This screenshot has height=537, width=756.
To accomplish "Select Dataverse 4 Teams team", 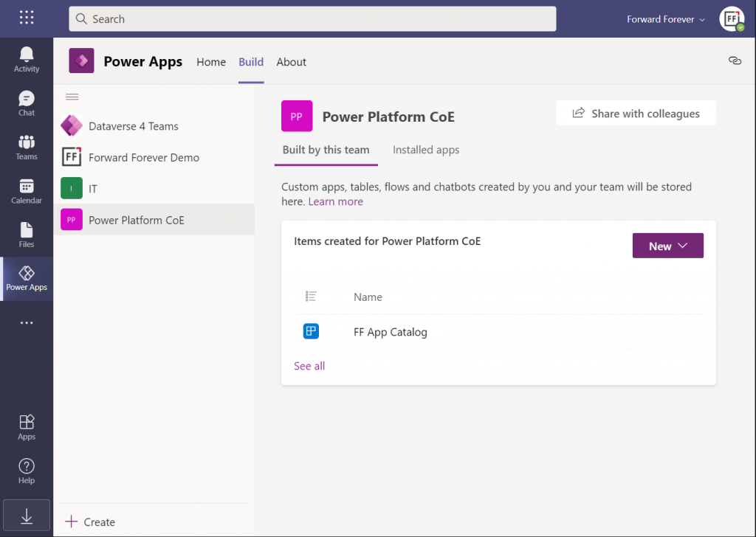I will click(154, 126).
